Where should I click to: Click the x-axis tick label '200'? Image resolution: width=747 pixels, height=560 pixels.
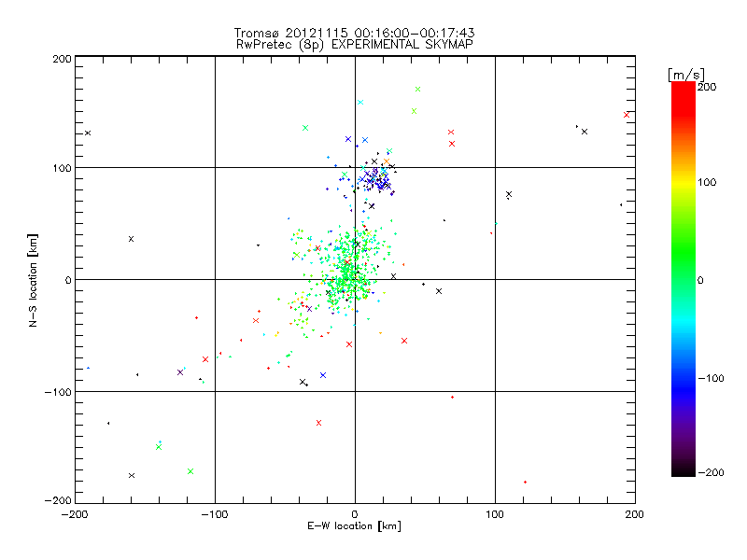pos(635,514)
